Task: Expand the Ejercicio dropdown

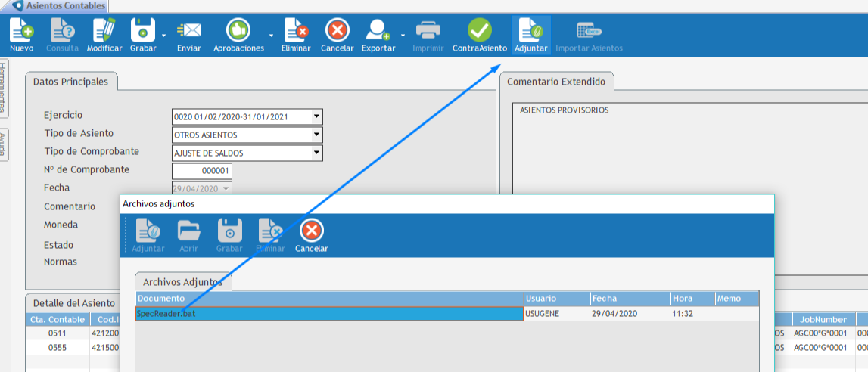Action: coord(317,117)
